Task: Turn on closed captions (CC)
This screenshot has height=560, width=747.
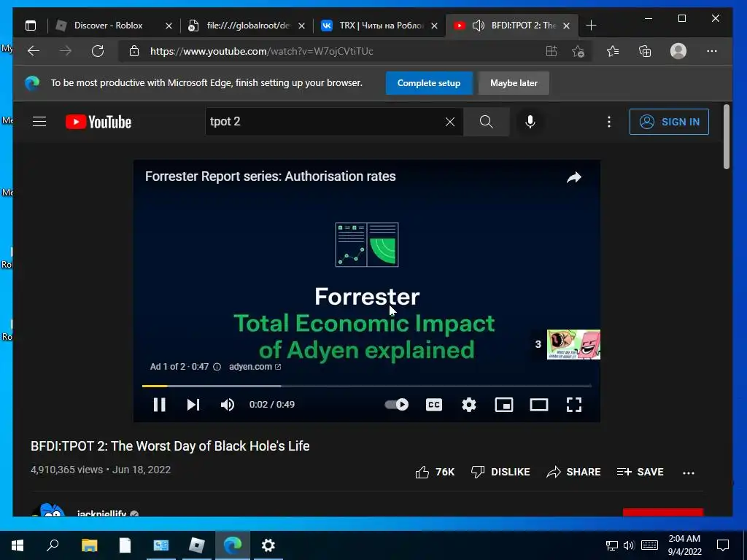Action: (433, 405)
